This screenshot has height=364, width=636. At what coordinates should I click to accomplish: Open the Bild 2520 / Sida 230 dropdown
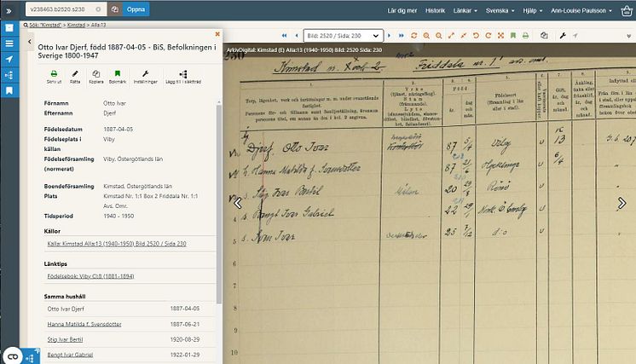(343, 36)
